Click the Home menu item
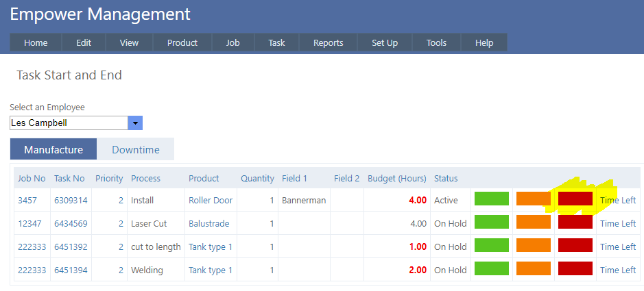Viewport: 644px width, 291px height. (36, 42)
